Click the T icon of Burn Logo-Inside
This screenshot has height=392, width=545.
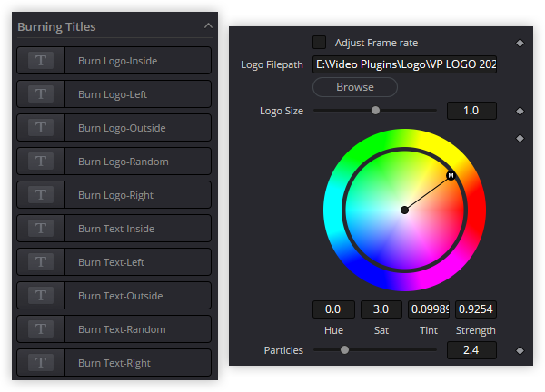click(x=41, y=61)
